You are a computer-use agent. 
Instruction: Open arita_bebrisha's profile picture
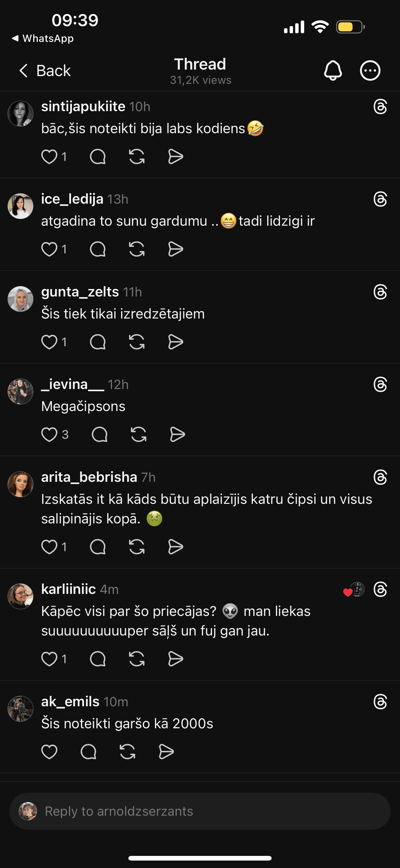pos(20,484)
